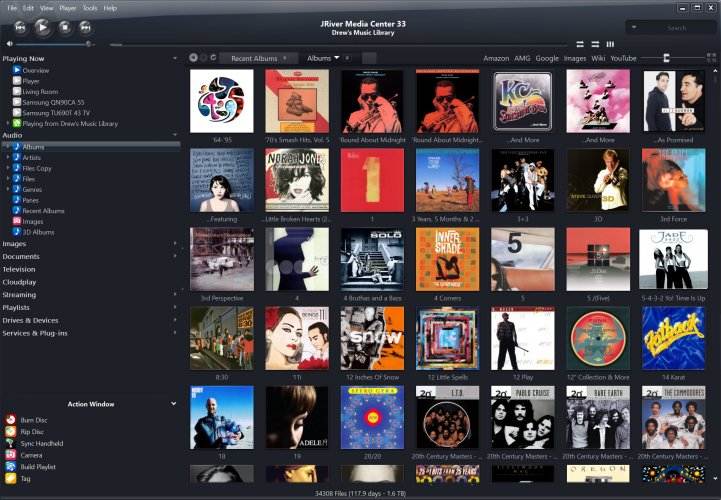Click the refresh view icon
Viewport: 721px width, 500px height.
tap(213, 57)
